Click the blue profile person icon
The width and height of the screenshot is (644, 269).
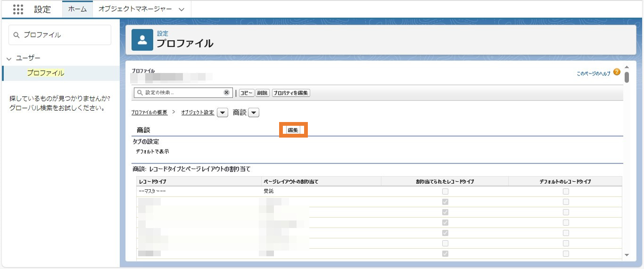(x=142, y=40)
